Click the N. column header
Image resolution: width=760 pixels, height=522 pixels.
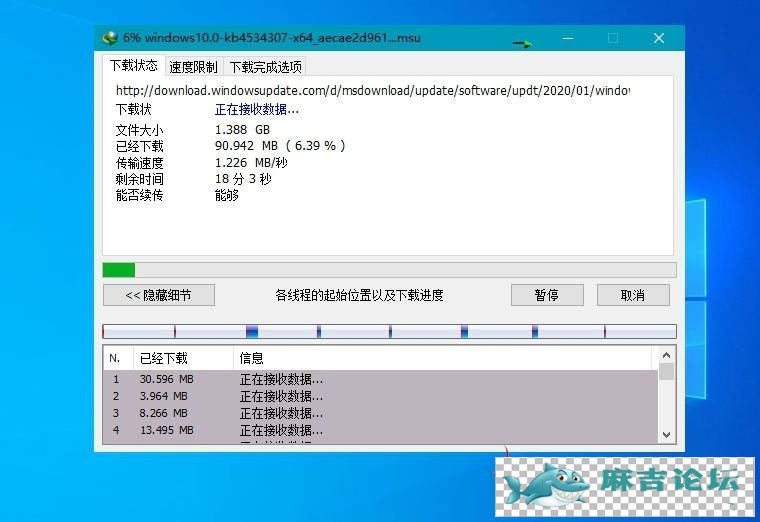[x=118, y=358]
